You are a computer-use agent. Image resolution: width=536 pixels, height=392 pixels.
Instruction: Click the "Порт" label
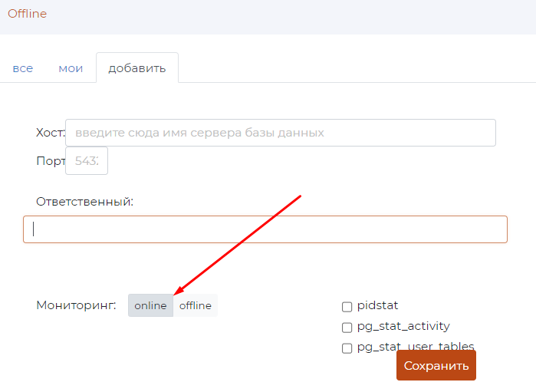pyautogui.click(x=50, y=161)
